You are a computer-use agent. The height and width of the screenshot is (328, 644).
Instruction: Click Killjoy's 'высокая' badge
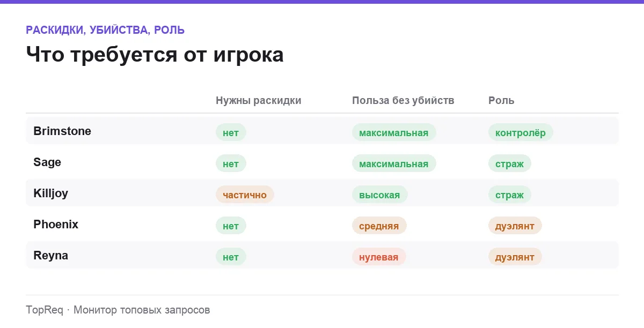click(380, 195)
